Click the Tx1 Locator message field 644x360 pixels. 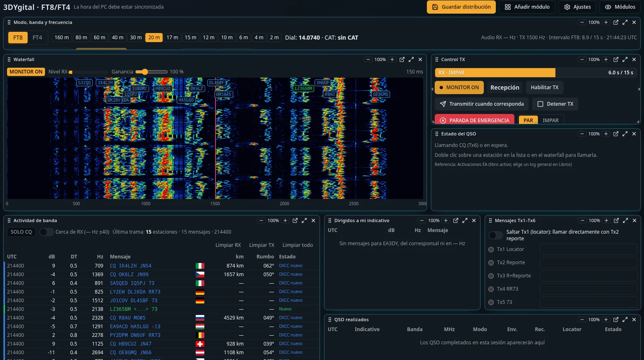coord(588,249)
